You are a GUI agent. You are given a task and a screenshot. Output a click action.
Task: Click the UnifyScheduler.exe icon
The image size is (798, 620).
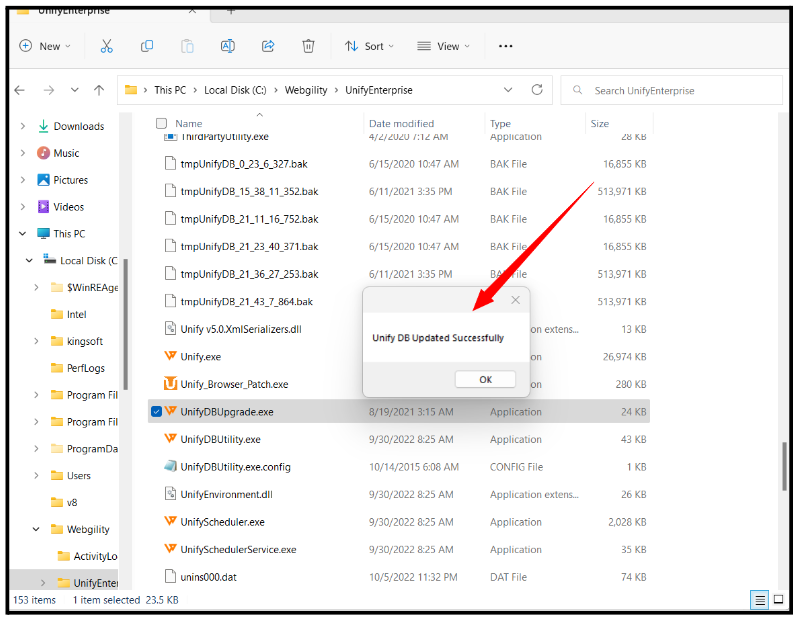(x=170, y=521)
